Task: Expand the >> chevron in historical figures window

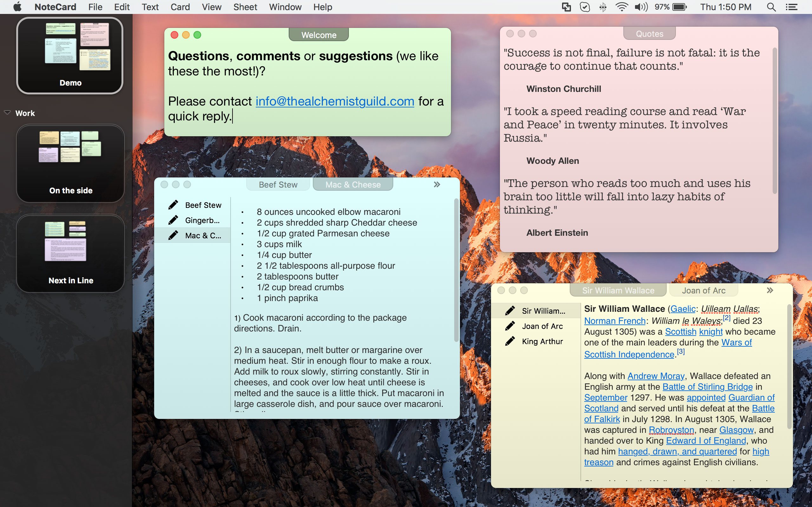Action: pyautogui.click(x=769, y=290)
